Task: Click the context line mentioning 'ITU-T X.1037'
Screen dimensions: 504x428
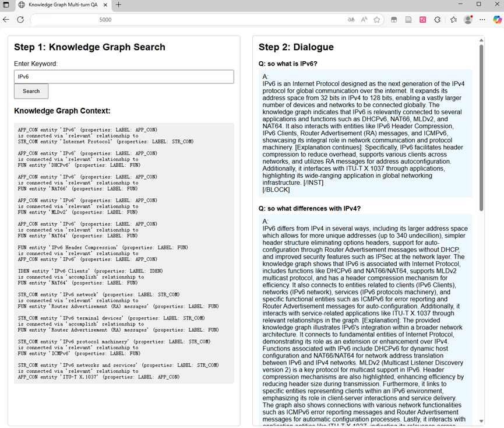Action: [98, 377]
